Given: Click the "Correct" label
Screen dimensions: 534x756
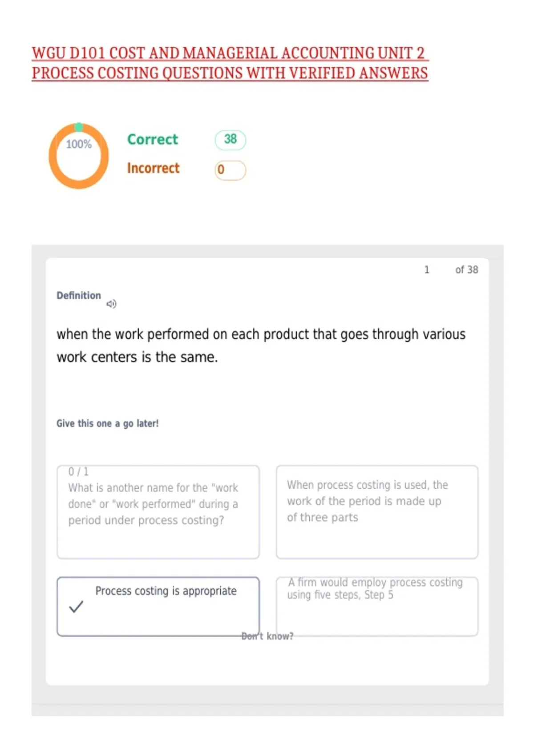Looking at the screenshot, I should (153, 139).
